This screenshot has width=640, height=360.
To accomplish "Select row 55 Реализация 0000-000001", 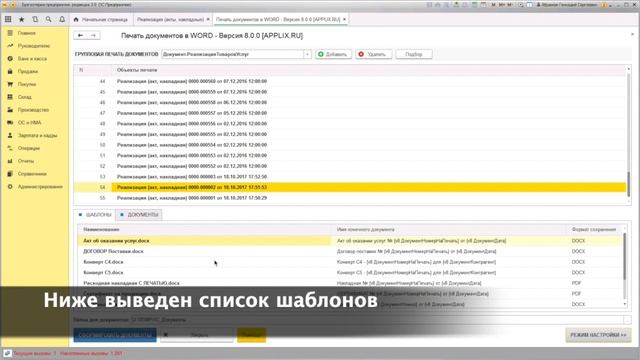I will point(350,198).
